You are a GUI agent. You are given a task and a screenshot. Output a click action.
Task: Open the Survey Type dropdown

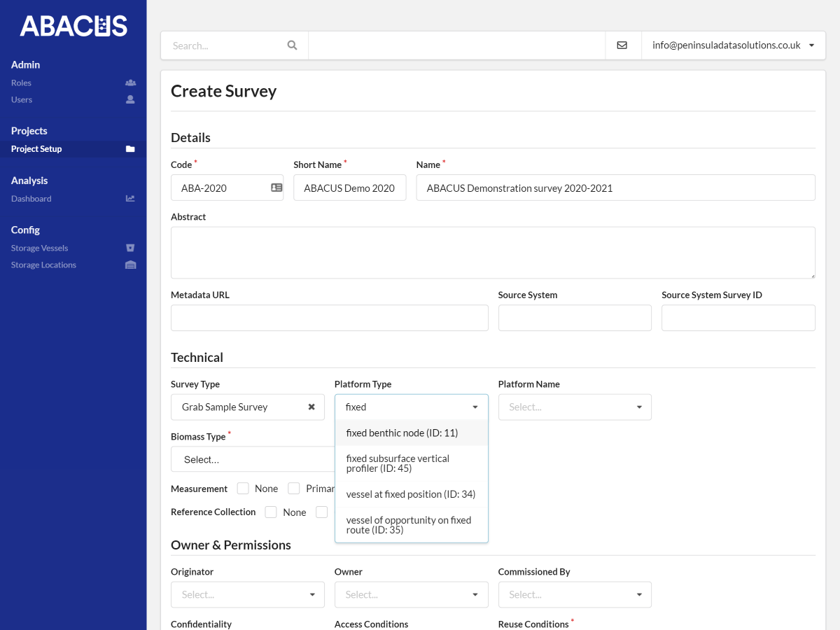click(x=248, y=407)
